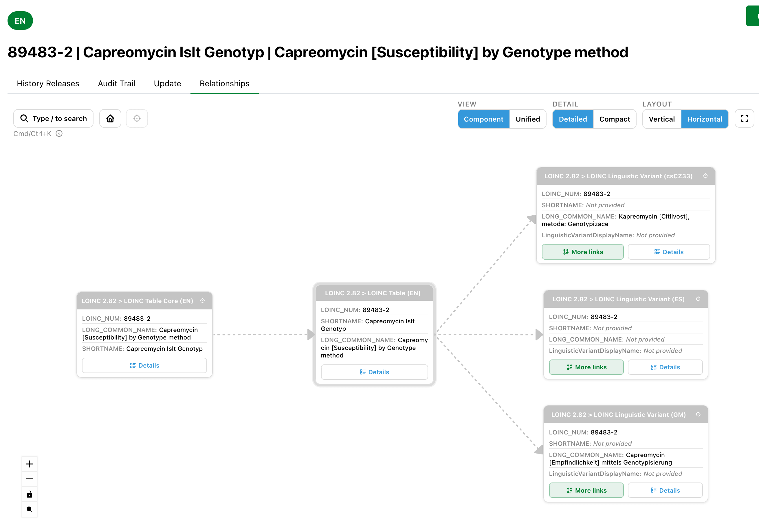Image resolution: width=759 pixels, height=532 pixels.
Task: Click the Linguistic Variant (ES) node header
Action: pos(626,299)
